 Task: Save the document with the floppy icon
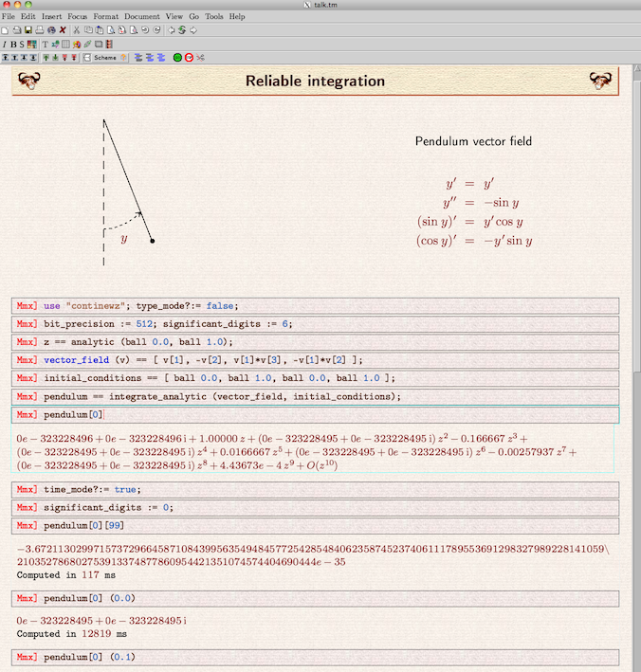coord(27,30)
